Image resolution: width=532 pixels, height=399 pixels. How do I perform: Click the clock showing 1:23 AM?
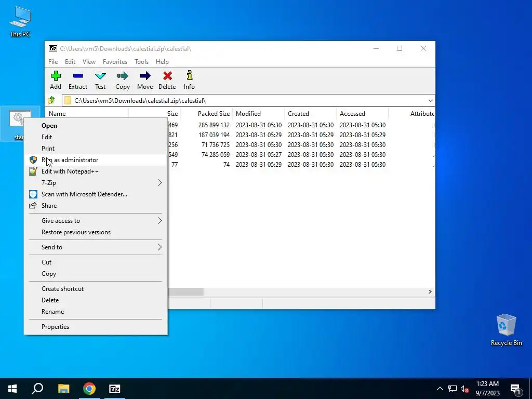click(x=487, y=389)
